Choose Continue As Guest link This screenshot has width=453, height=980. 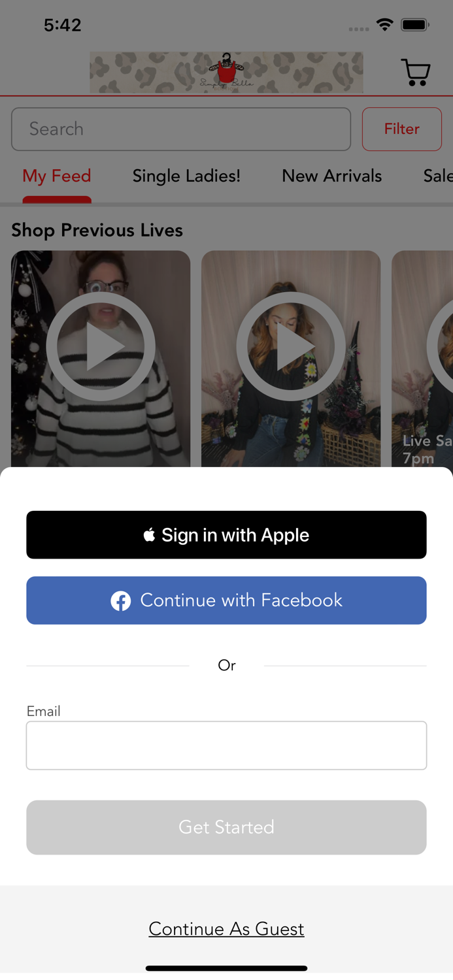coord(226,929)
